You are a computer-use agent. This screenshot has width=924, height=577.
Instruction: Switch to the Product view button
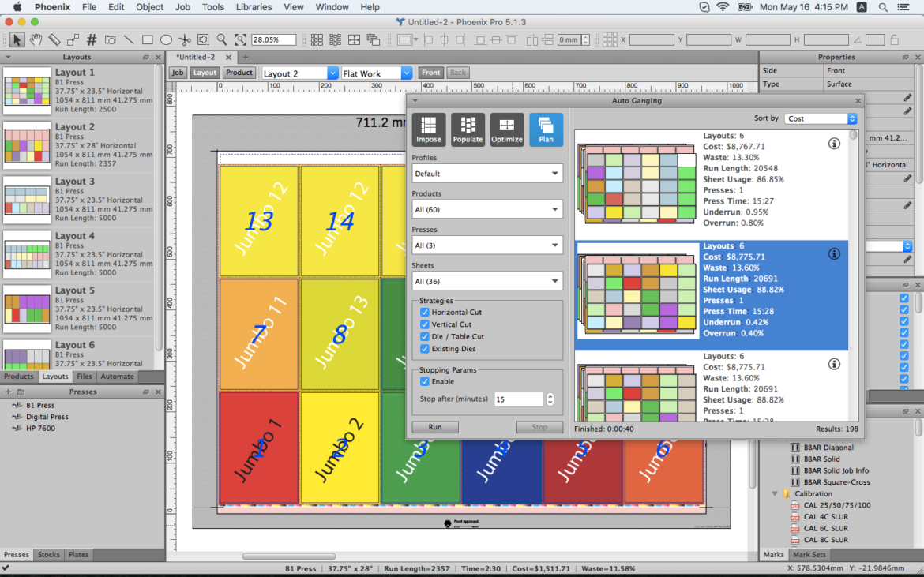pyautogui.click(x=239, y=73)
